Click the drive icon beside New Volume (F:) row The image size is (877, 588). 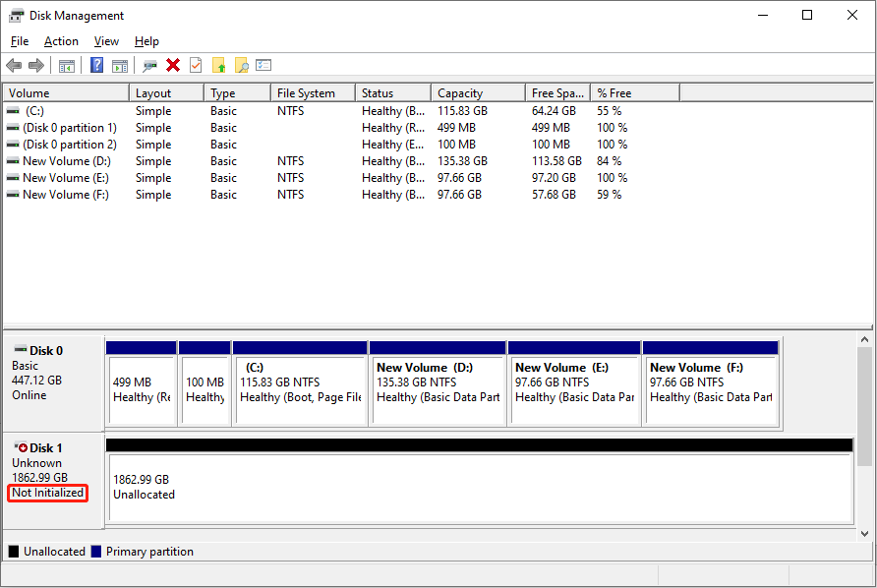click(13, 196)
